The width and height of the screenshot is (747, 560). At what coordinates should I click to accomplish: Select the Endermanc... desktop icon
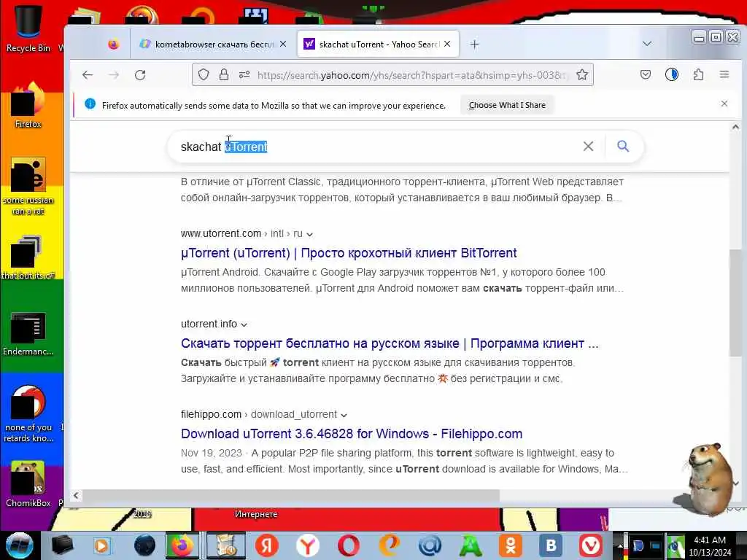point(28,334)
